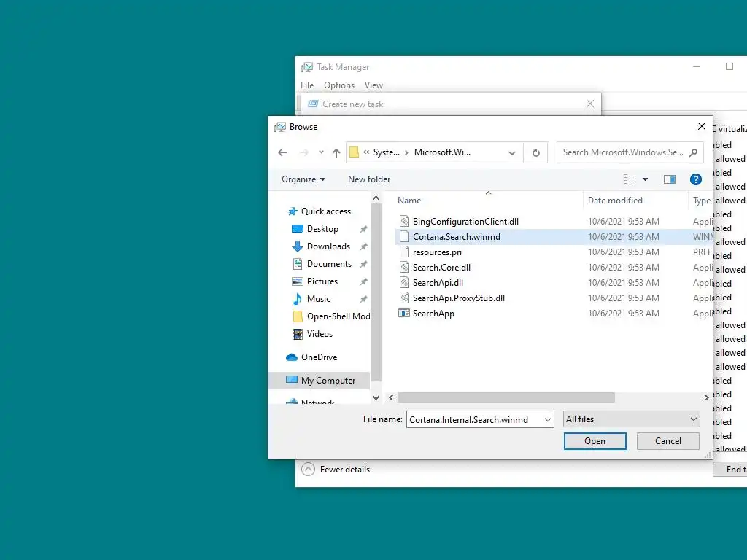Click navigation pane scroll up arrow
The width and height of the screenshot is (747, 560).
point(376,198)
